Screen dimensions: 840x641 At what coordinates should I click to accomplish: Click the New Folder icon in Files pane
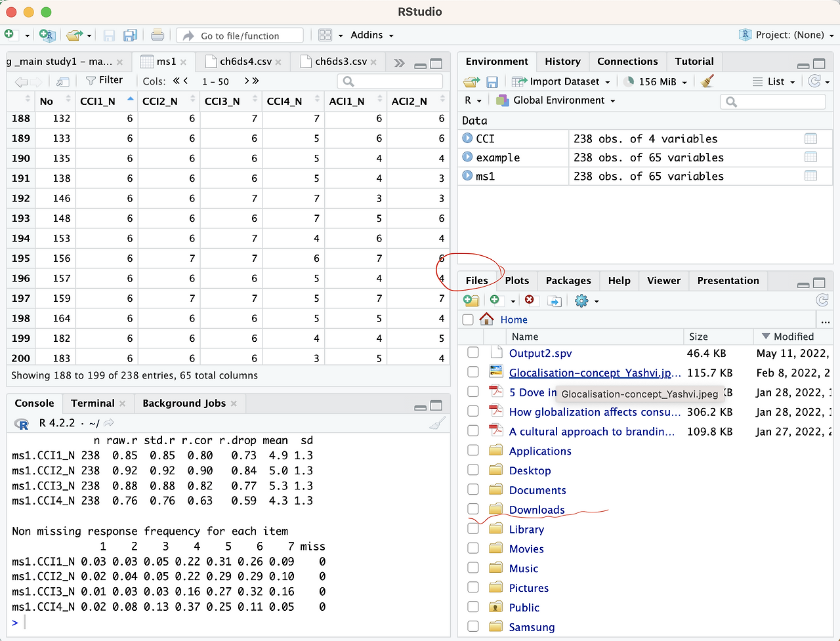coord(471,300)
